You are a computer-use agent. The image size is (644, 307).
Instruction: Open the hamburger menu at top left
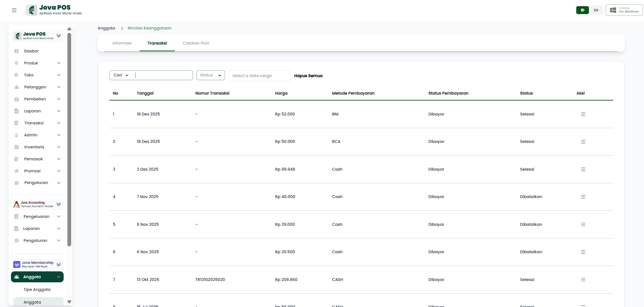[x=14, y=10]
